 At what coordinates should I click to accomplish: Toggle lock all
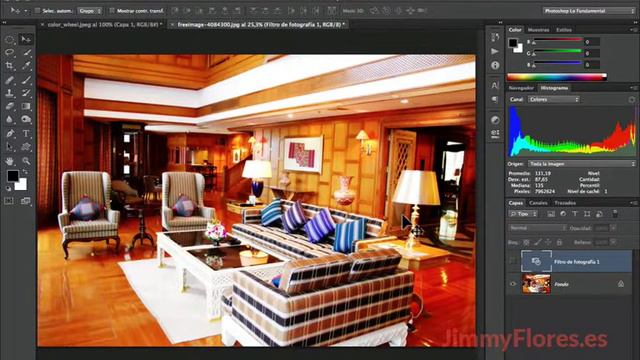559,242
